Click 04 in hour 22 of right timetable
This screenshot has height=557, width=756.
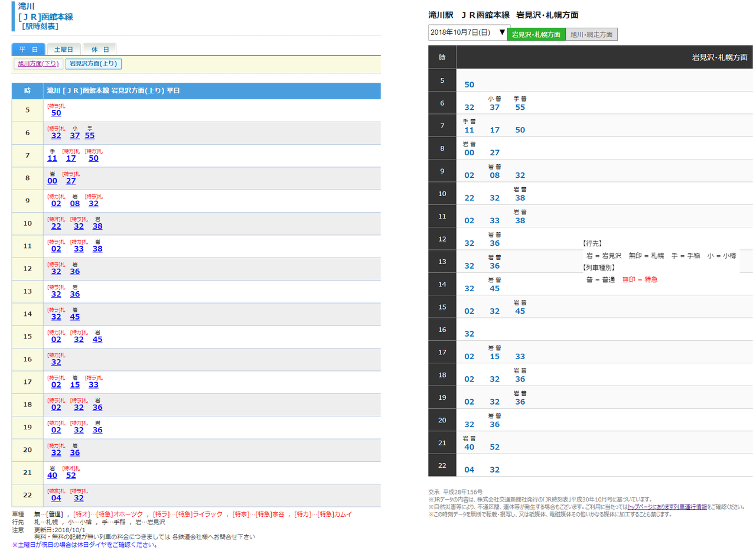(470, 470)
